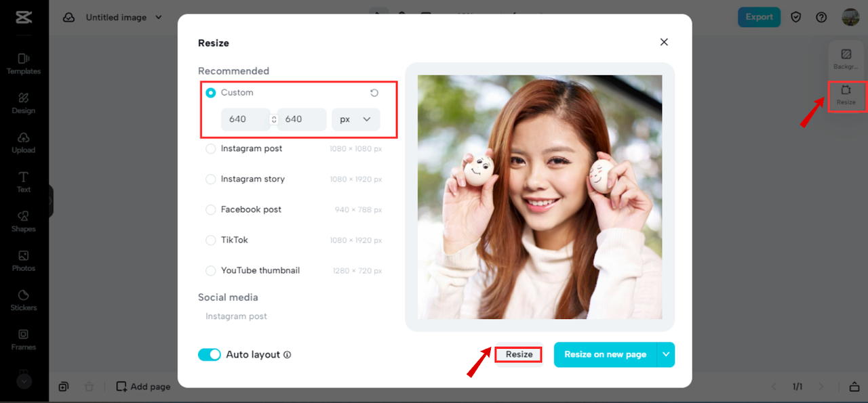Open the Shapes panel

[x=24, y=221]
